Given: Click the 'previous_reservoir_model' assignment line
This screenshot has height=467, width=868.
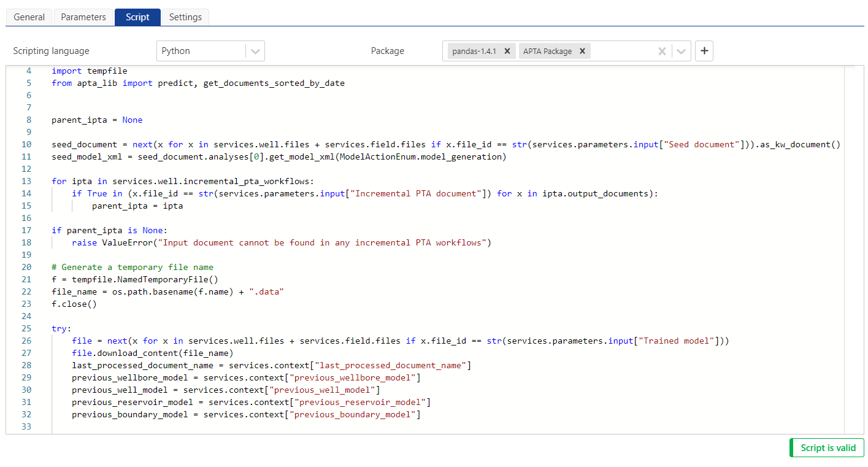Looking at the screenshot, I should (251, 403).
